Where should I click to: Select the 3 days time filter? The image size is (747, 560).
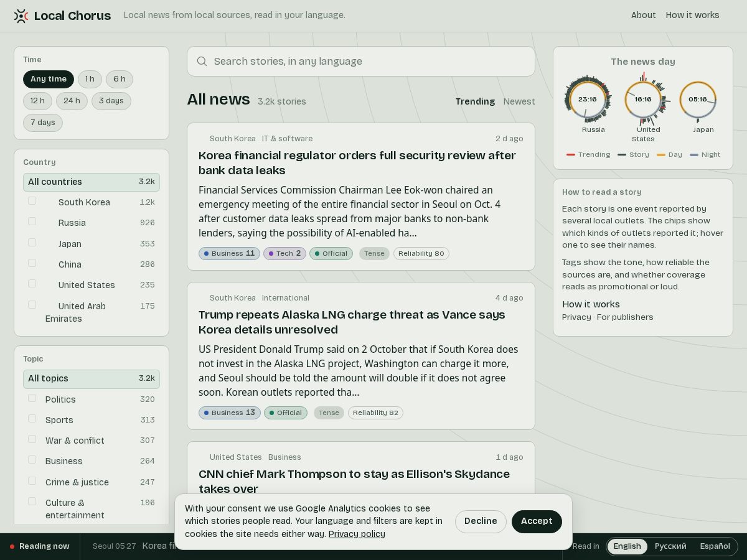coord(111,101)
